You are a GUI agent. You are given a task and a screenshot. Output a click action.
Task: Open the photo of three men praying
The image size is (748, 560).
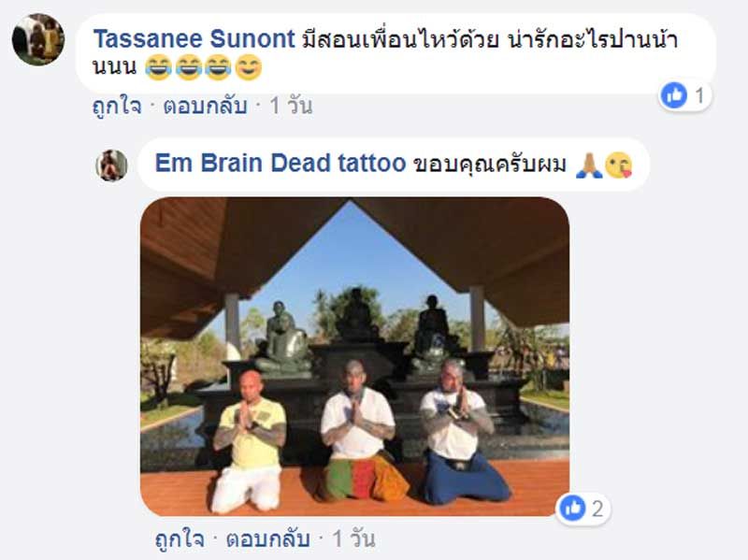354,356
